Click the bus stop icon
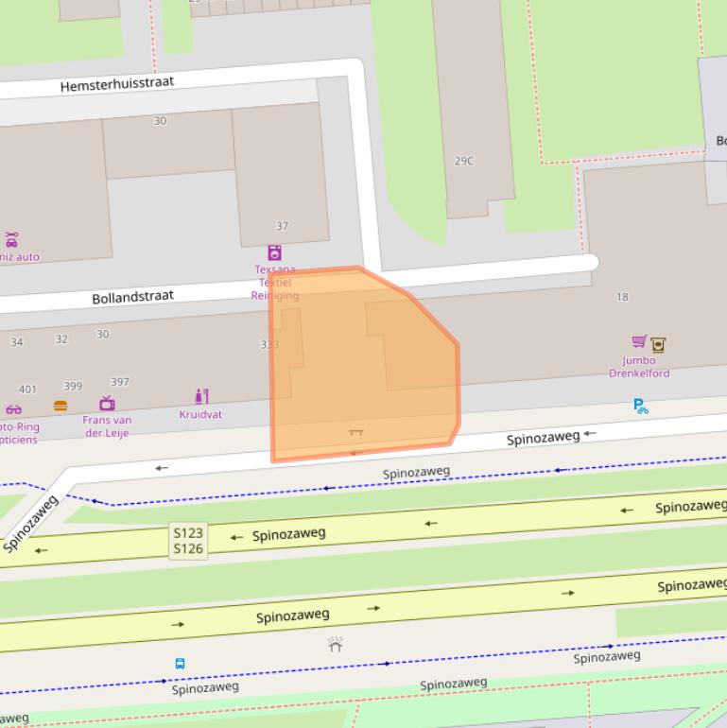The image size is (727, 728). (x=180, y=664)
